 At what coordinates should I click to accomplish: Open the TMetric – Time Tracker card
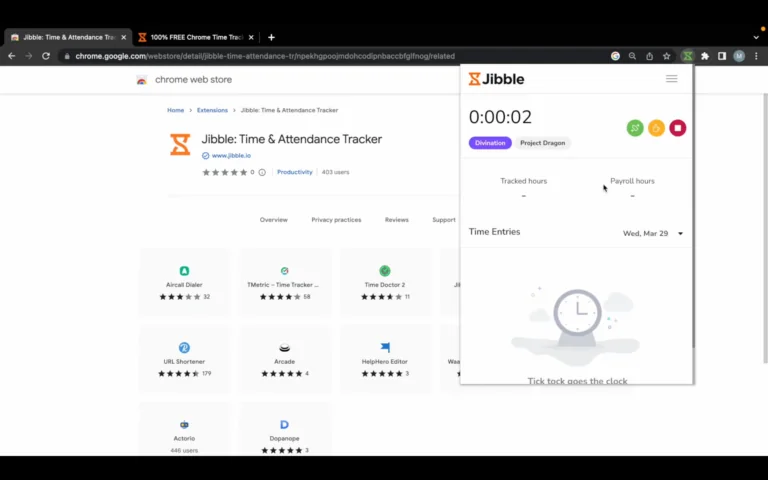click(x=285, y=283)
